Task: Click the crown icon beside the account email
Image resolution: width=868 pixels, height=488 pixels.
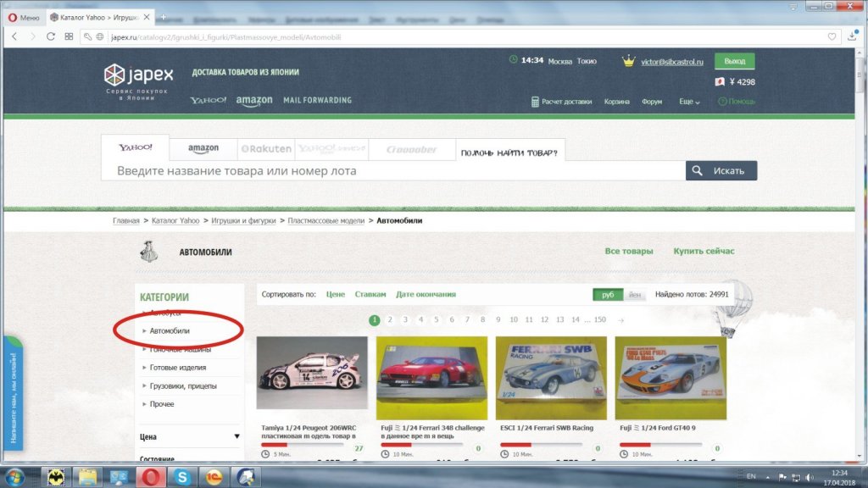Action: (628, 61)
